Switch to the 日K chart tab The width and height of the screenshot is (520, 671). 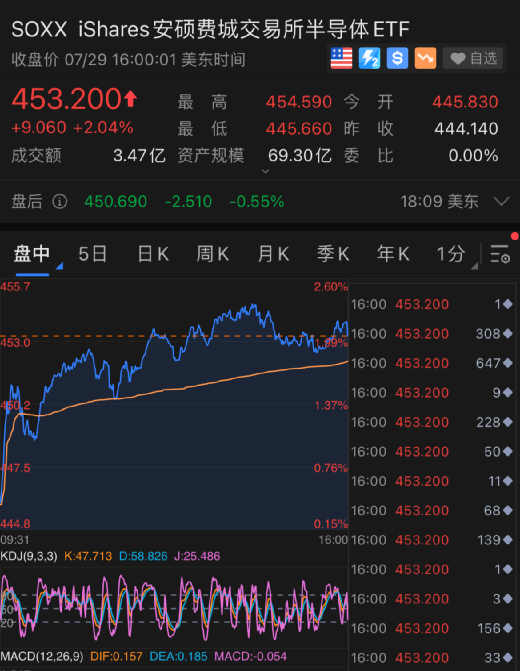(153, 254)
